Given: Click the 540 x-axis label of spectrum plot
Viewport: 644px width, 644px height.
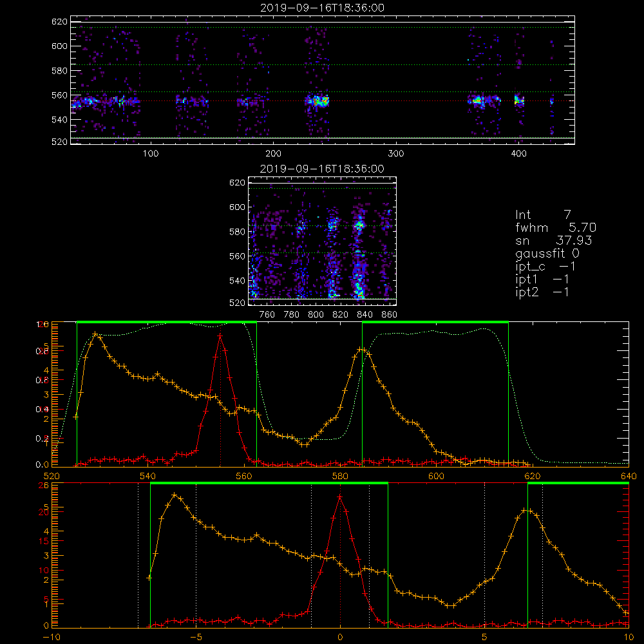Looking at the screenshot, I should (x=147, y=476).
